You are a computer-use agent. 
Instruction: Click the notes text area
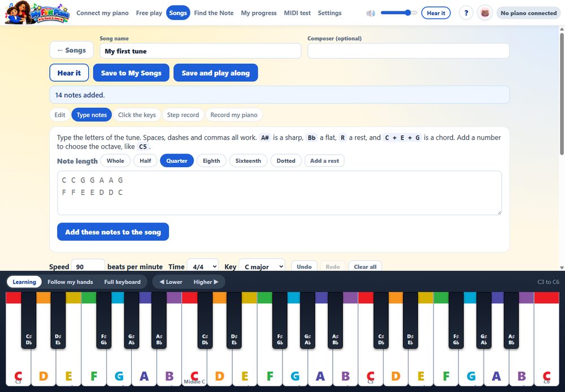pos(279,193)
